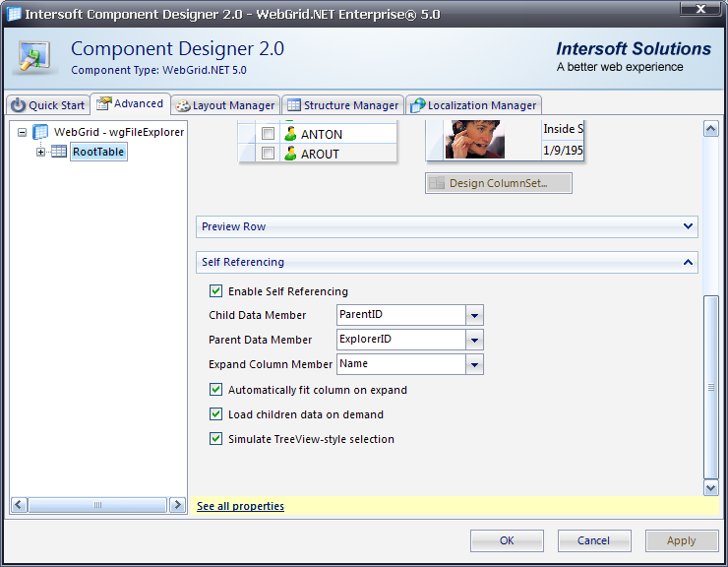The height and width of the screenshot is (567, 728).
Task: Uncheck Enable Self Referencing
Action: 215,291
